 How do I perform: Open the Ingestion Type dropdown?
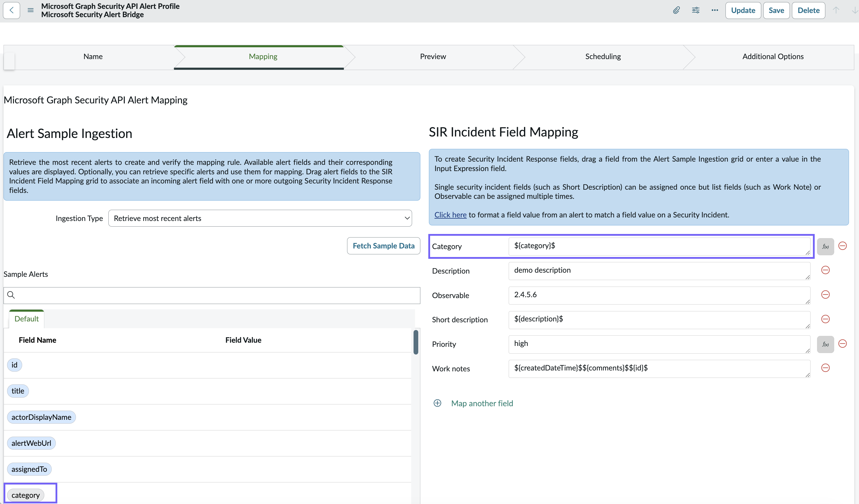[260, 218]
